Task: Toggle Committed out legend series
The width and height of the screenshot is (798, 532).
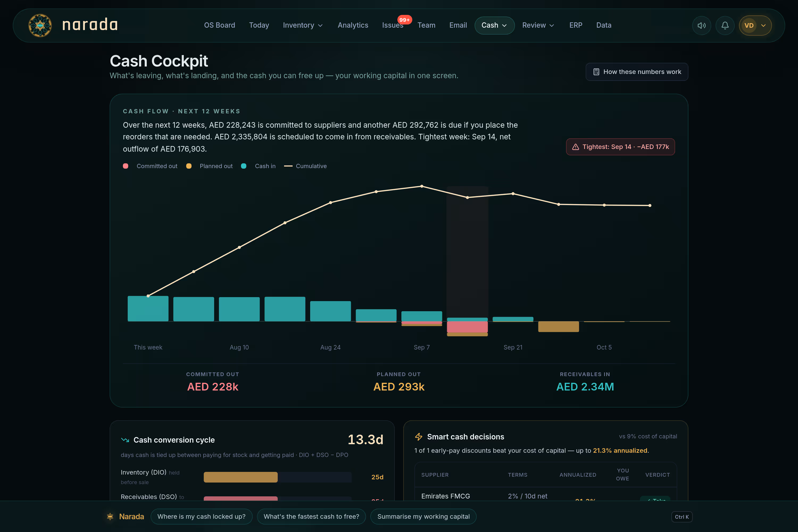Action: coord(150,166)
